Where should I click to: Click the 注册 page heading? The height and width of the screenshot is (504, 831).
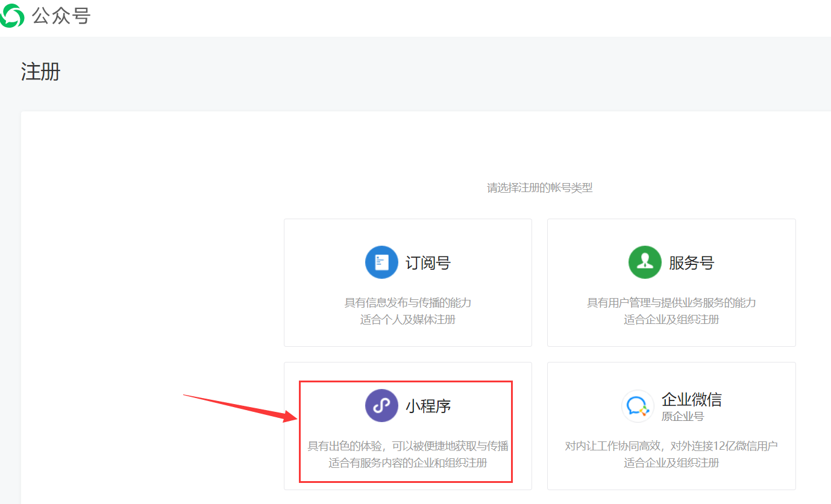tap(41, 72)
